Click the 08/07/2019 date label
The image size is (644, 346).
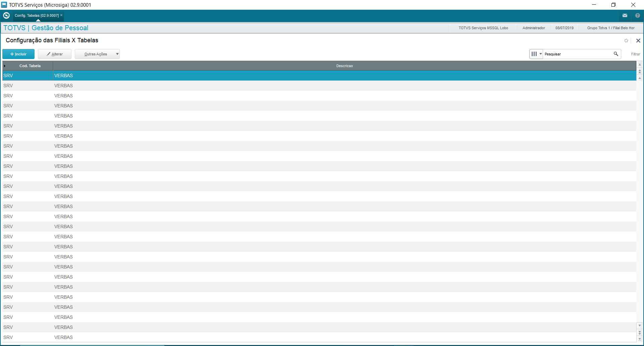(565, 28)
